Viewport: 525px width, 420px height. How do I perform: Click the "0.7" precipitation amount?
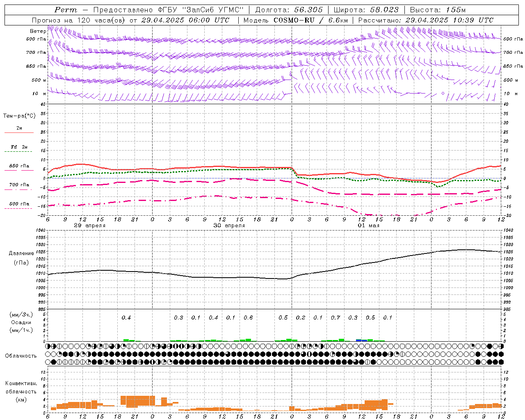tap(336, 317)
